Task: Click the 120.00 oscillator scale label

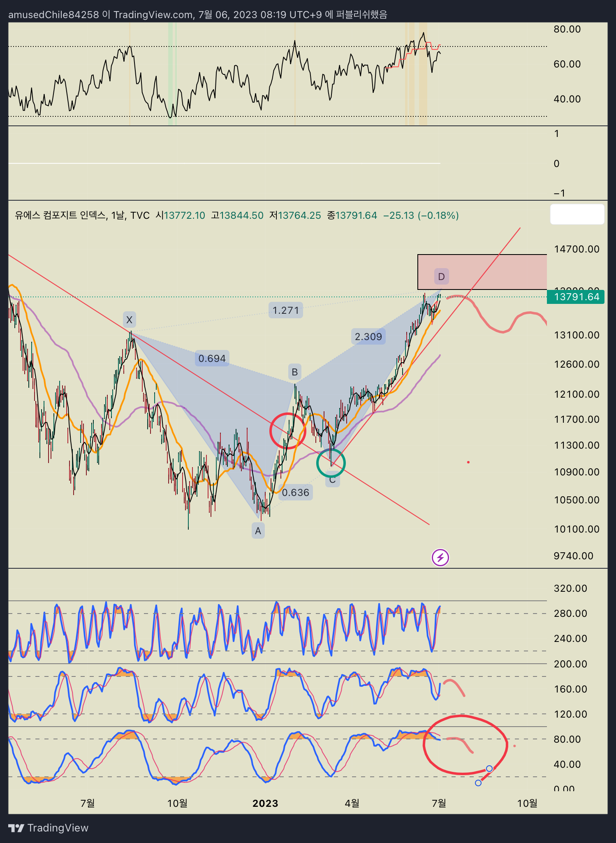Action: point(570,714)
